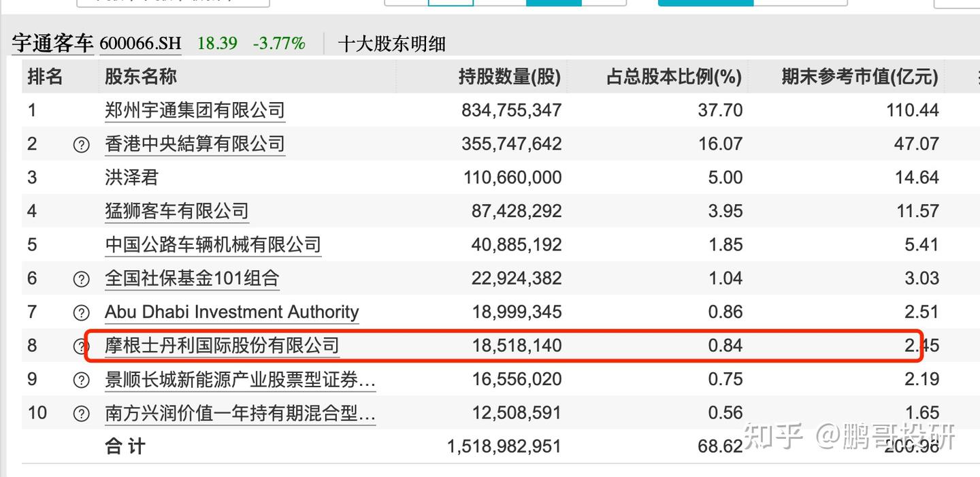The image size is (980, 477).
Task: Click market value 14.64
Action: click(x=917, y=178)
